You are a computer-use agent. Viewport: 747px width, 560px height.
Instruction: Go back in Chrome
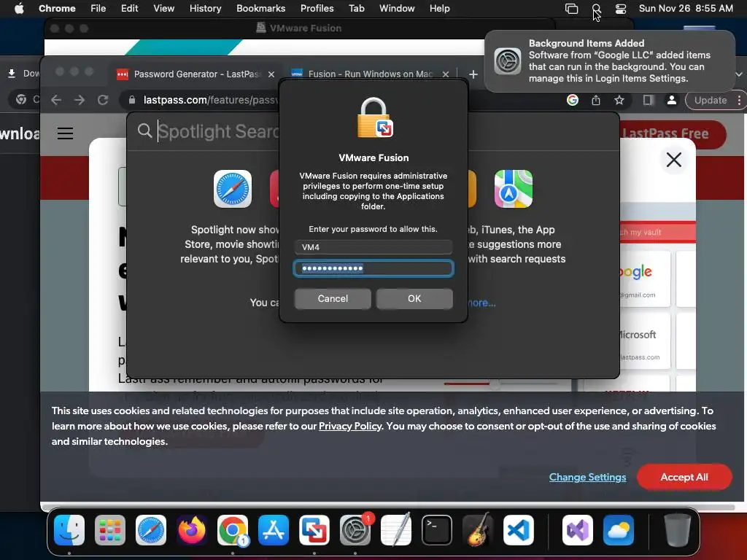coord(56,100)
